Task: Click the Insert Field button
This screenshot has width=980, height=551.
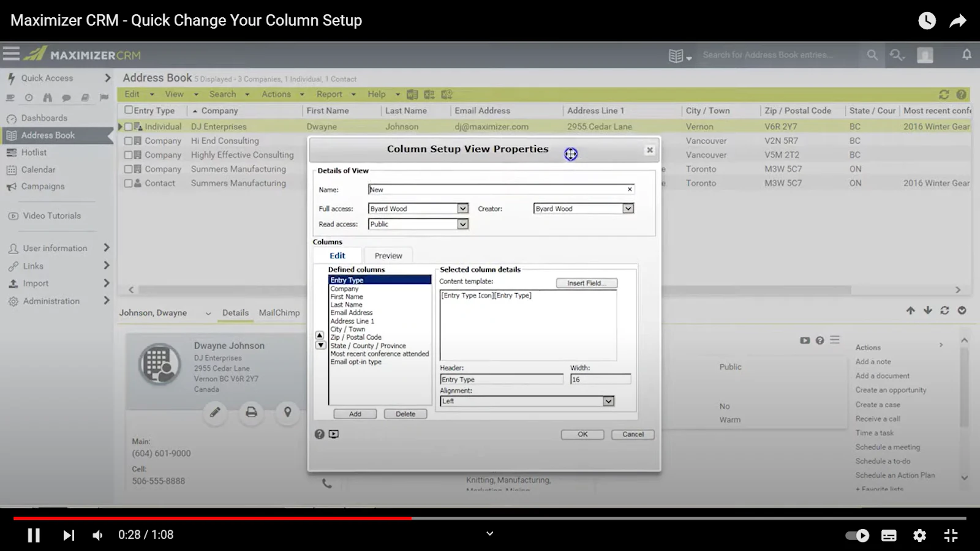Action: (587, 283)
